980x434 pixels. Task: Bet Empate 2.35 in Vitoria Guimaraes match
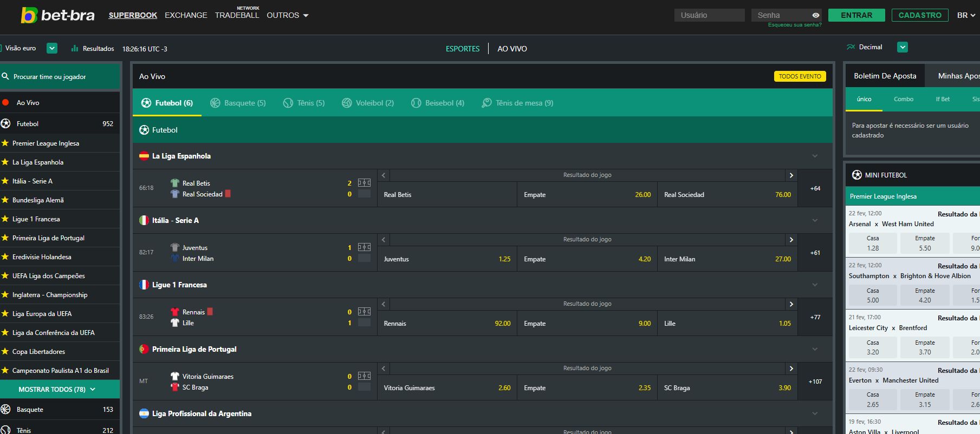587,387
